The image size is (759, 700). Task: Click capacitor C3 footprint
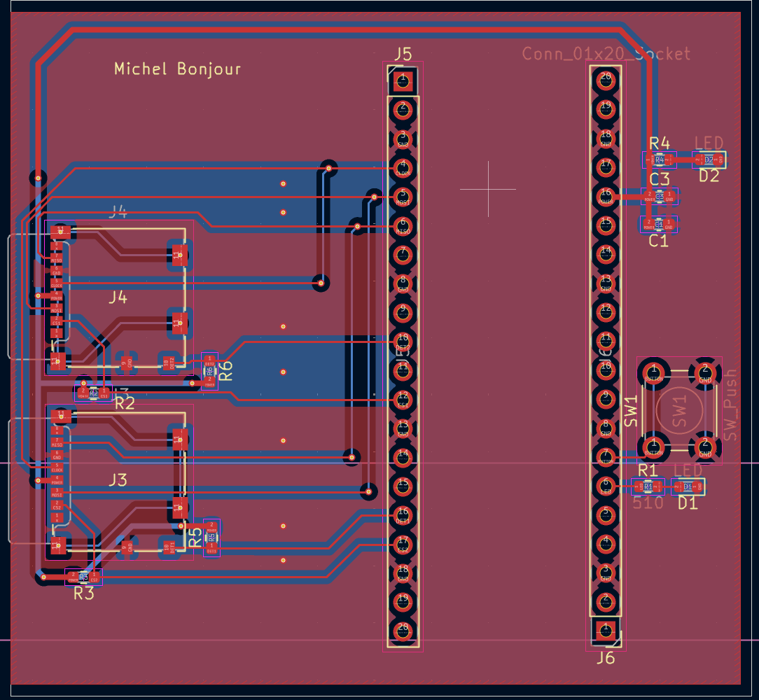[x=660, y=197]
